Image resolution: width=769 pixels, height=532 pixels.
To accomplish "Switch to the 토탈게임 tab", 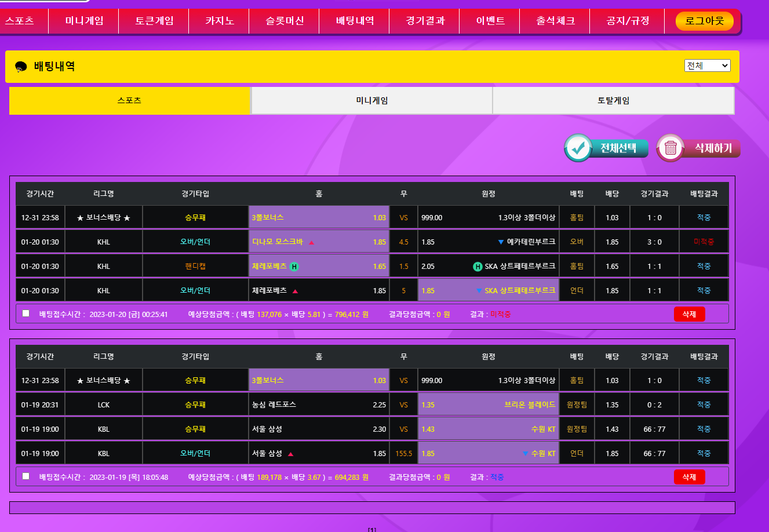I will [613, 101].
